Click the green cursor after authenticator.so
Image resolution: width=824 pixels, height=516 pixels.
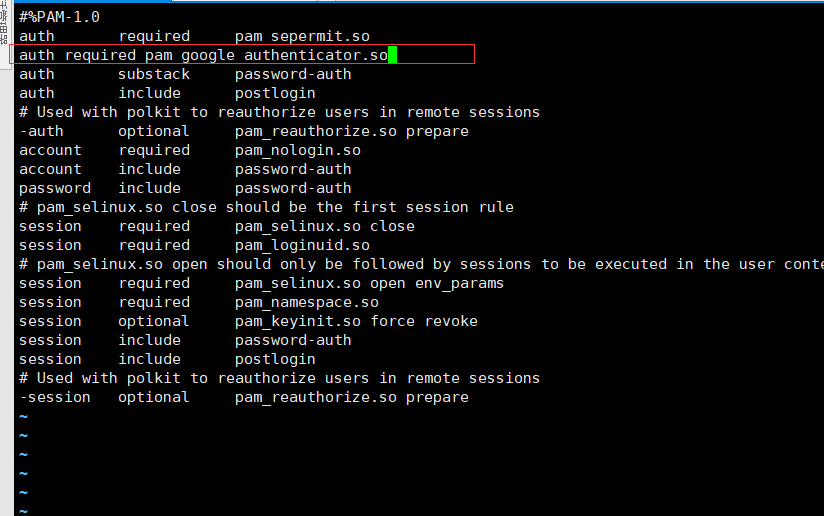coord(393,55)
